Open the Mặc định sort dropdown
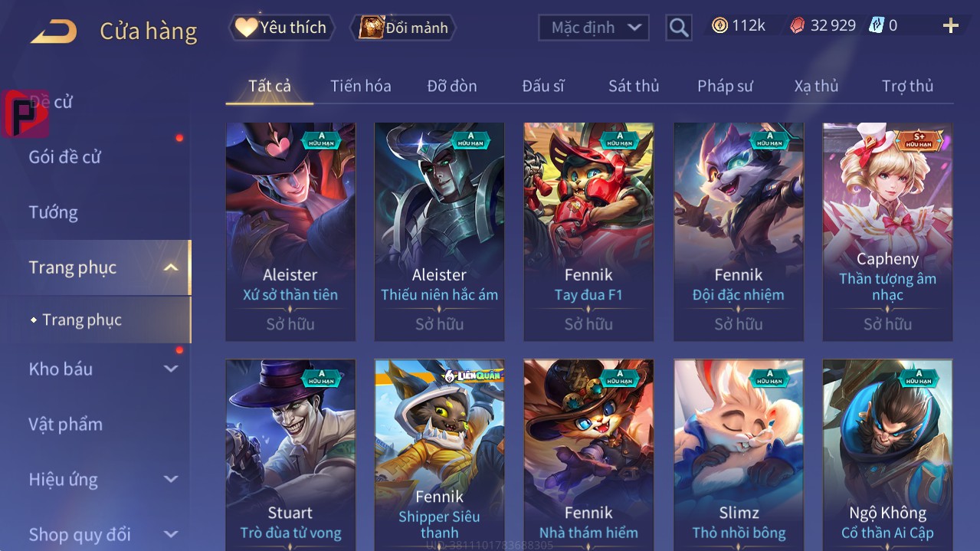This screenshot has width=980, height=551. point(594,28)
